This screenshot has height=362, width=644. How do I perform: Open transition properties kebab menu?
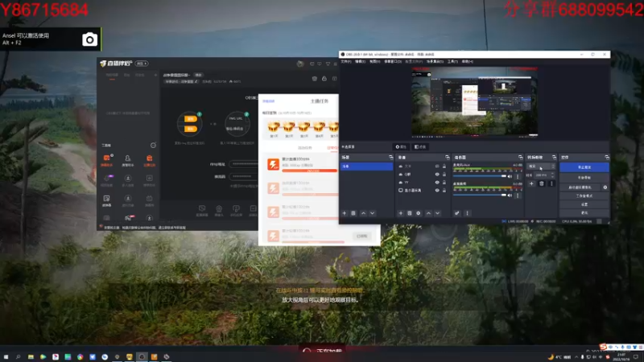point(551,184)
